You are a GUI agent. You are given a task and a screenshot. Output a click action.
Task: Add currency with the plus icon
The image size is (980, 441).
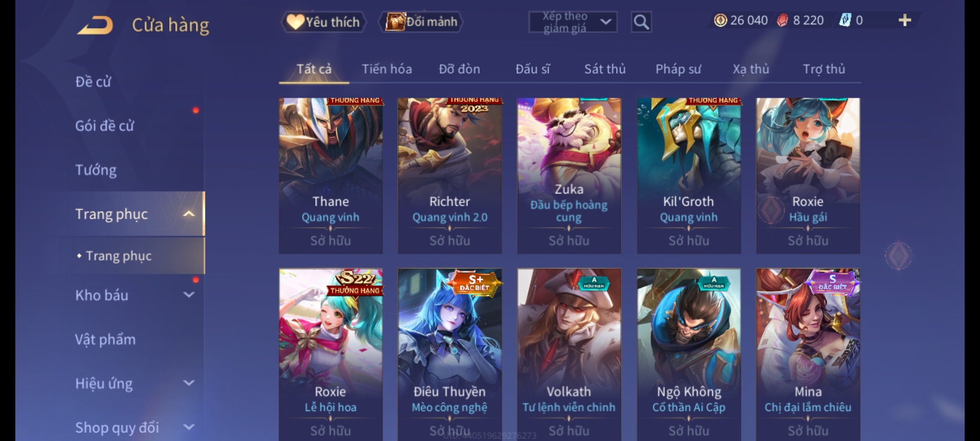click(x=905, y=20)
